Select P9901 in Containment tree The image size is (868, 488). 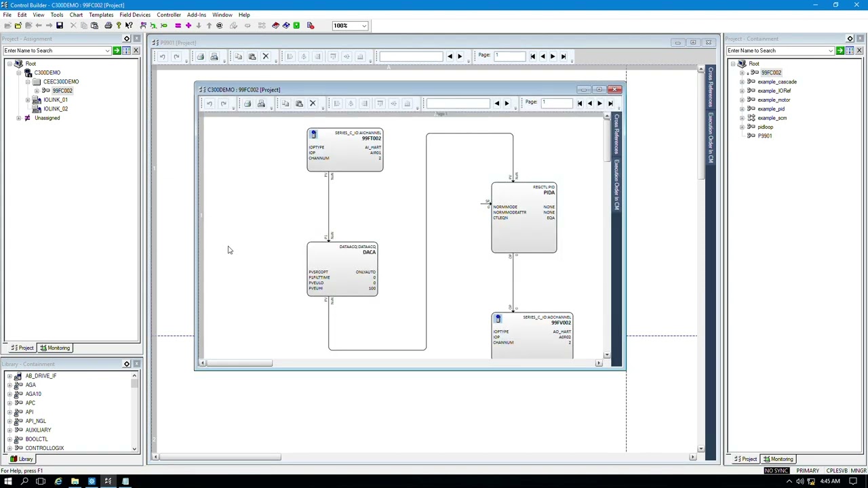pyautogui.click(x=765, y=136)
